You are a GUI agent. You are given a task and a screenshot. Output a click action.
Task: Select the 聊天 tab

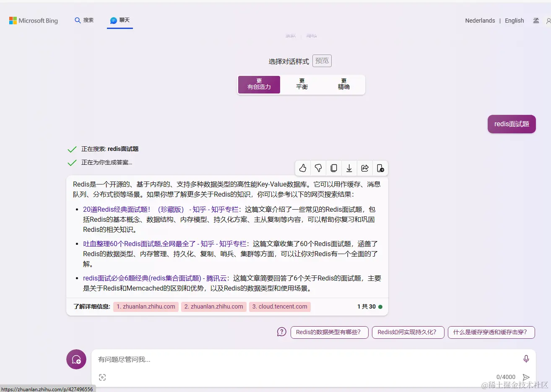point(120,20)
